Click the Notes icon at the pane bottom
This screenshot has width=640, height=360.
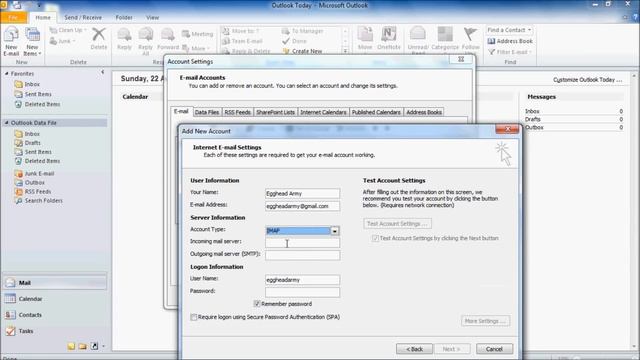coord(71,346)
